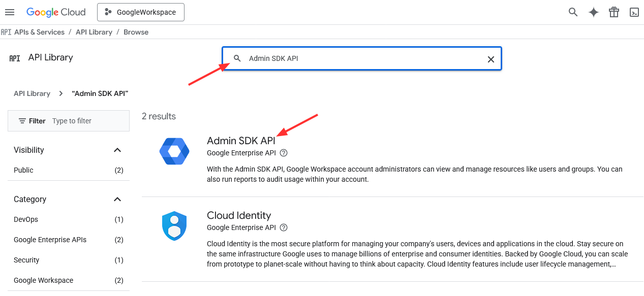Select the Public visibility filter

[x=24, y=170]
